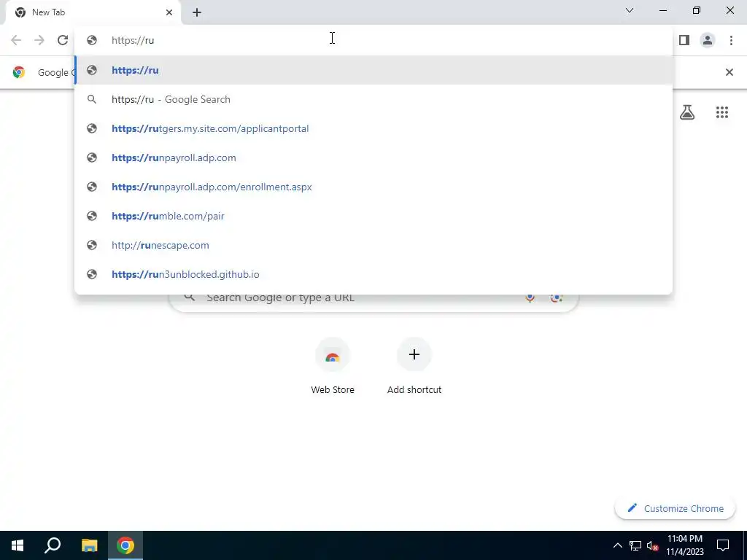Go back with the back arrow
Screen dimensions: 747x560
point(16,40)
